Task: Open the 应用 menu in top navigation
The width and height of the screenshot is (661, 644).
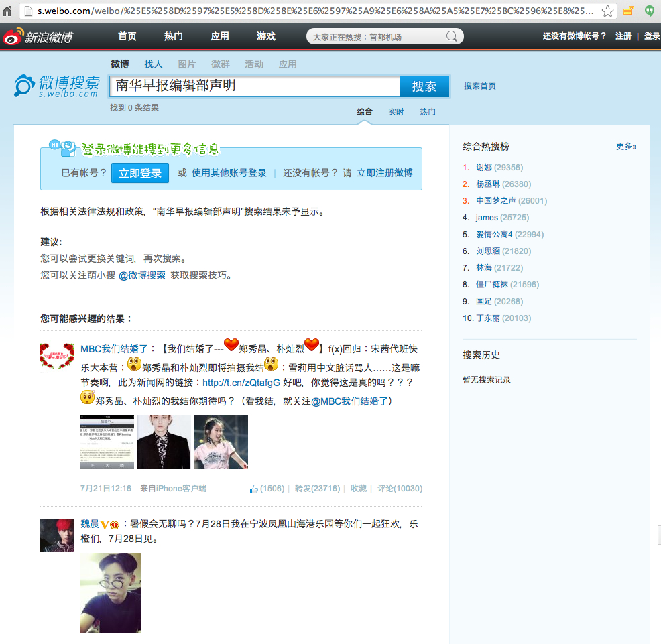Action: 220,36
